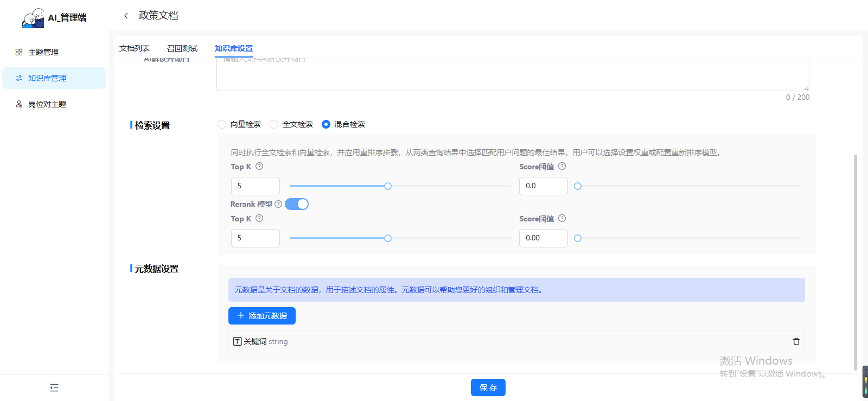Click help icon beside first Score阈值
The height and width of the screenshot is (401, 868).
[x=562, y=167]
